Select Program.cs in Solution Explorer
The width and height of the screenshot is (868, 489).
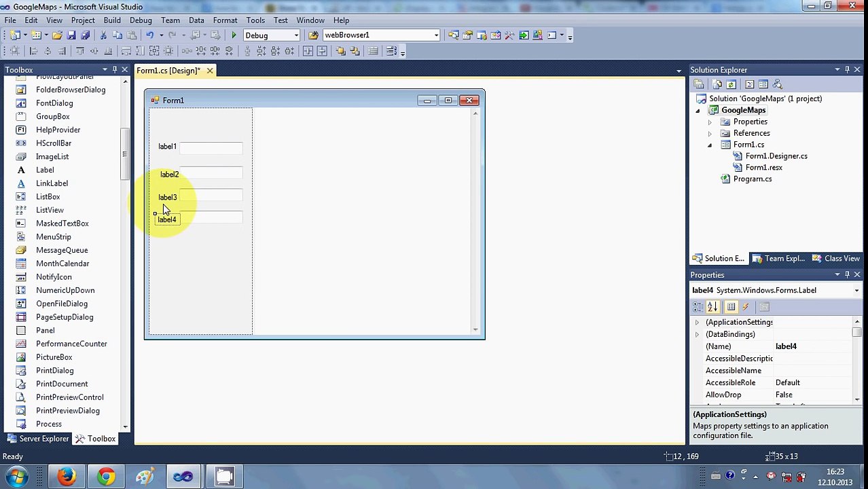(753, 179)
